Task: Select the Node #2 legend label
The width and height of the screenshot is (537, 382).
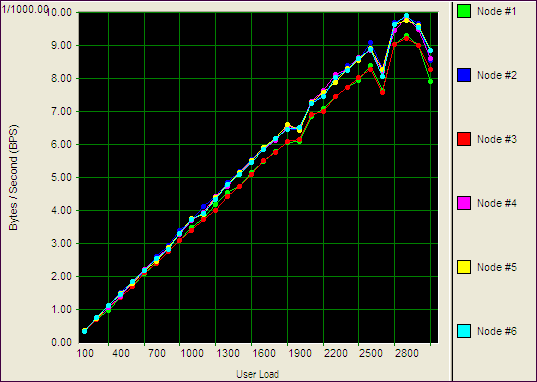Action: tap(497, 75)
